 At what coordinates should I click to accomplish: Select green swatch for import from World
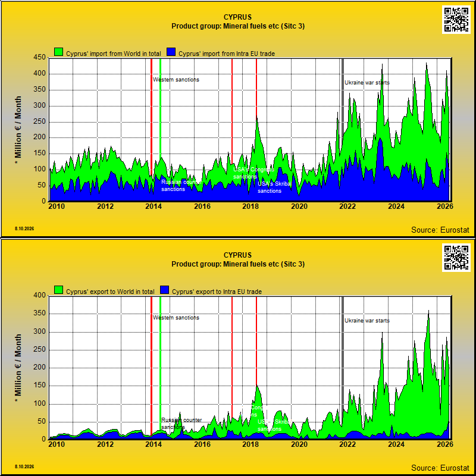[58, 52]
